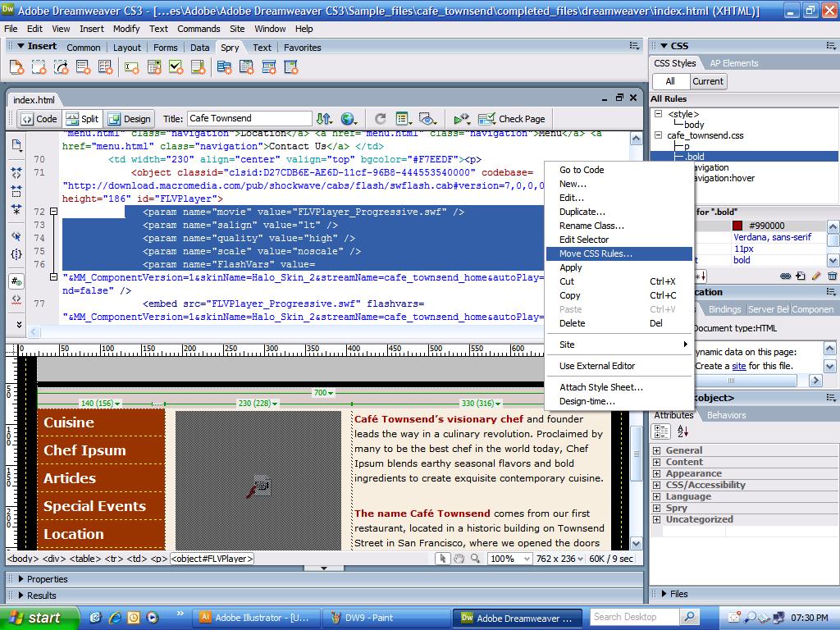Switch to Split view

82,118
